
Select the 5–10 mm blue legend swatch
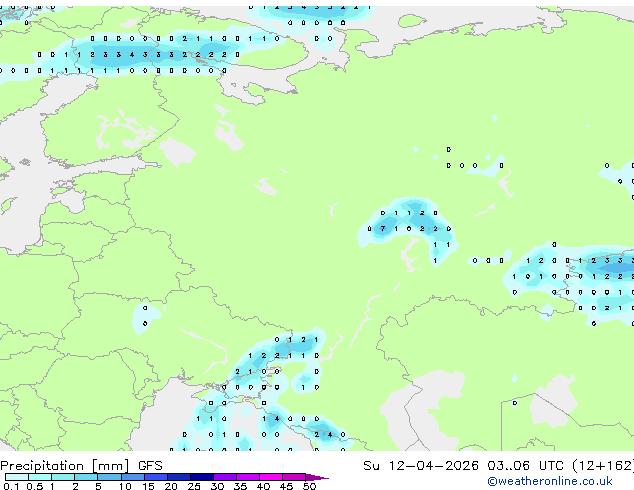coord(109,477)
